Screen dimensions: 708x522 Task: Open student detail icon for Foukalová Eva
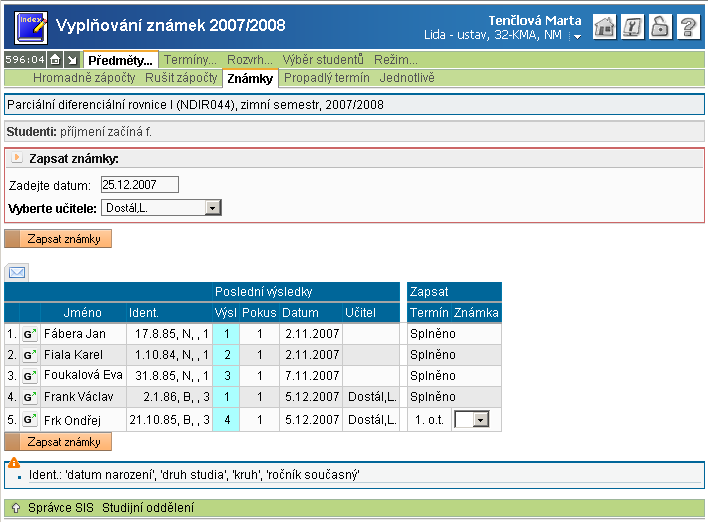pyautogui.click(x=29, y=376)
